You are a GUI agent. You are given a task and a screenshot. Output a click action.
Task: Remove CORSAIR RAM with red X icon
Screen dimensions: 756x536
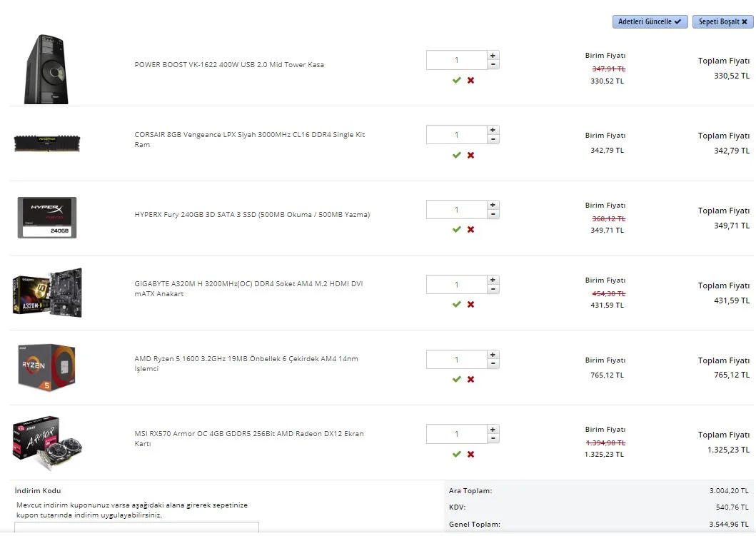pos(470,156)
